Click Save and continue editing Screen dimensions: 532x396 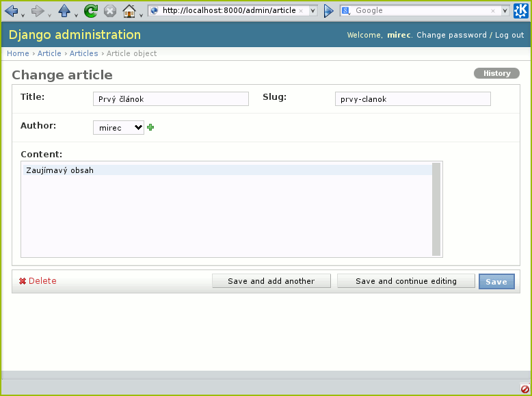click(x=406, y=281)
